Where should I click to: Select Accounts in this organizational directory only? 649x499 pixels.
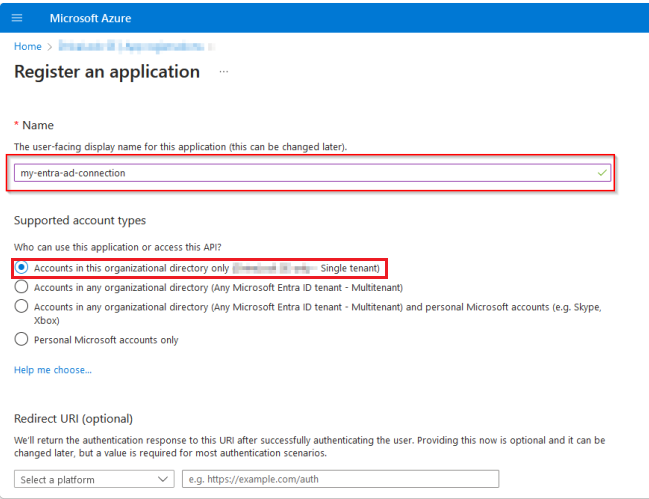coord(22,268)
